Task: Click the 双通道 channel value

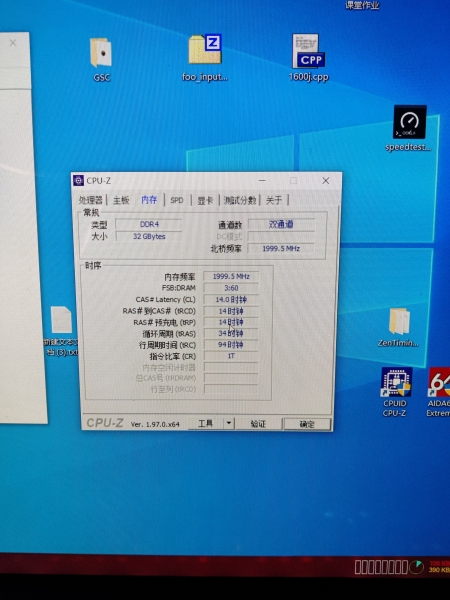Action: [x=281, y=224]
